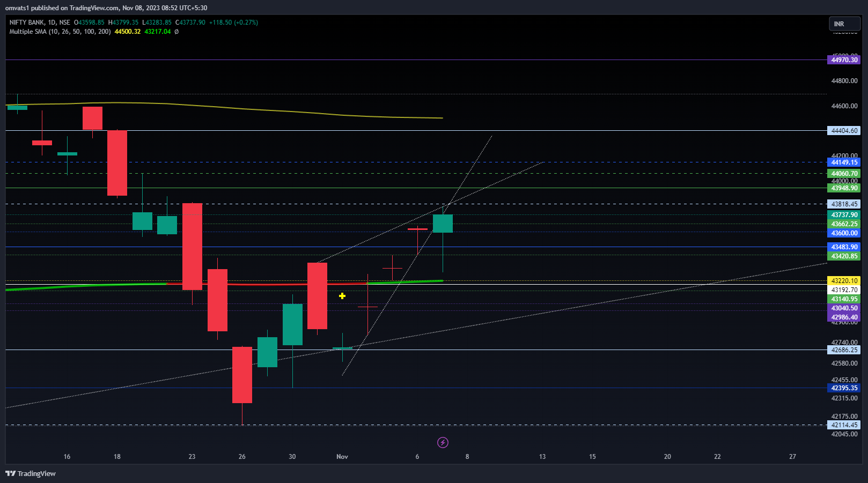Click the 44970.30 price label
The image size is (868, 483).
(844, 60)
